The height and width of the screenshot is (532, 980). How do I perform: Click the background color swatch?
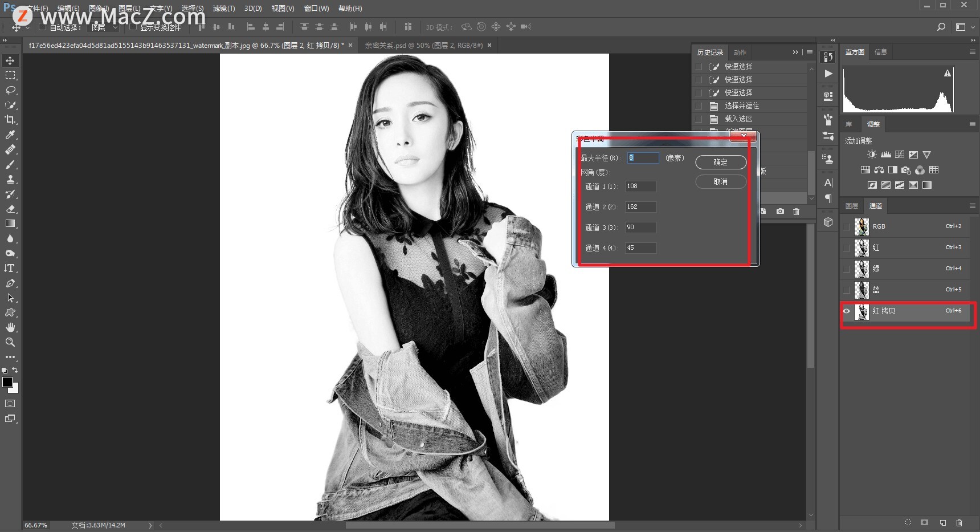(x=14, y=389)
